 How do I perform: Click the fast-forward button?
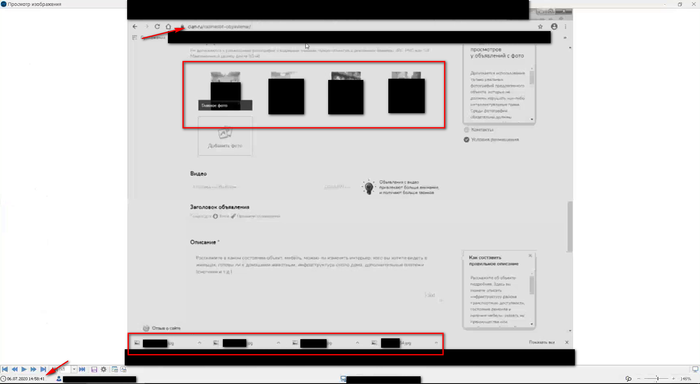pos(33,369)
